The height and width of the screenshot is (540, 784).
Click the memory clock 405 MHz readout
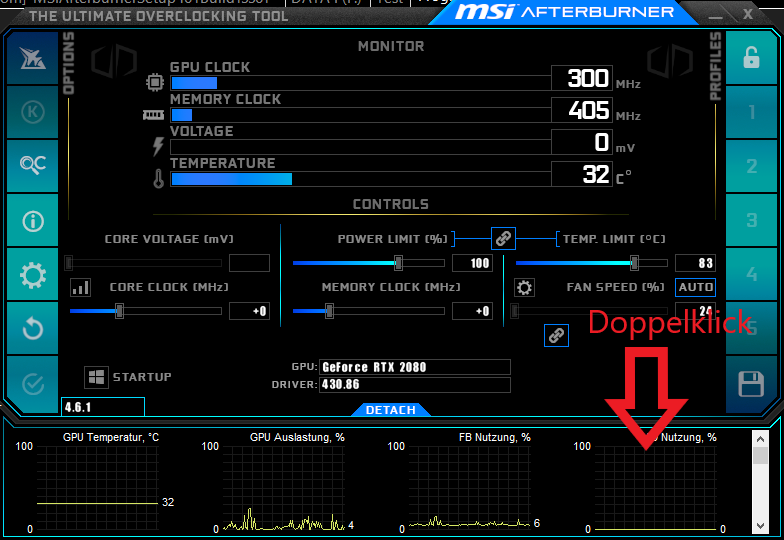582,110
